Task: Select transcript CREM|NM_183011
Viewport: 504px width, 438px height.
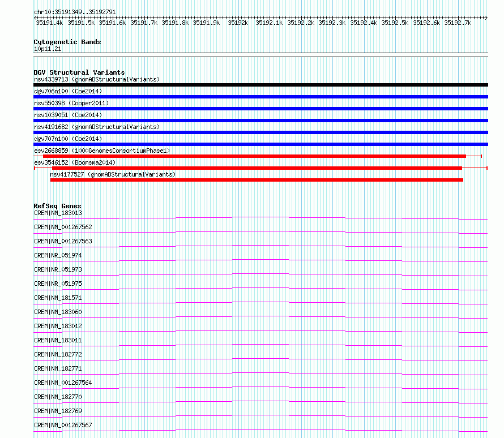Action: click(58, 340)
